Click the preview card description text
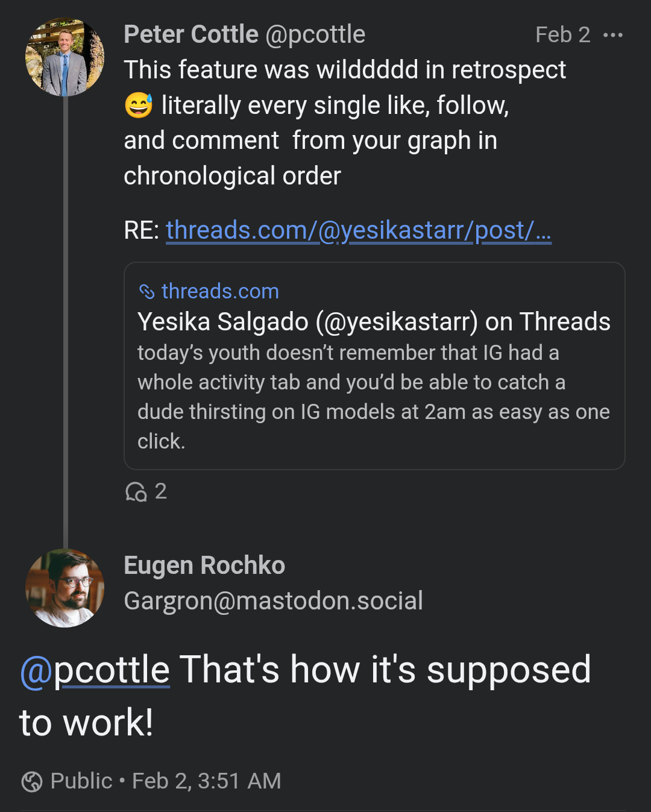The image size is (651, 812). pyautogui.click(x=374, y=397)
